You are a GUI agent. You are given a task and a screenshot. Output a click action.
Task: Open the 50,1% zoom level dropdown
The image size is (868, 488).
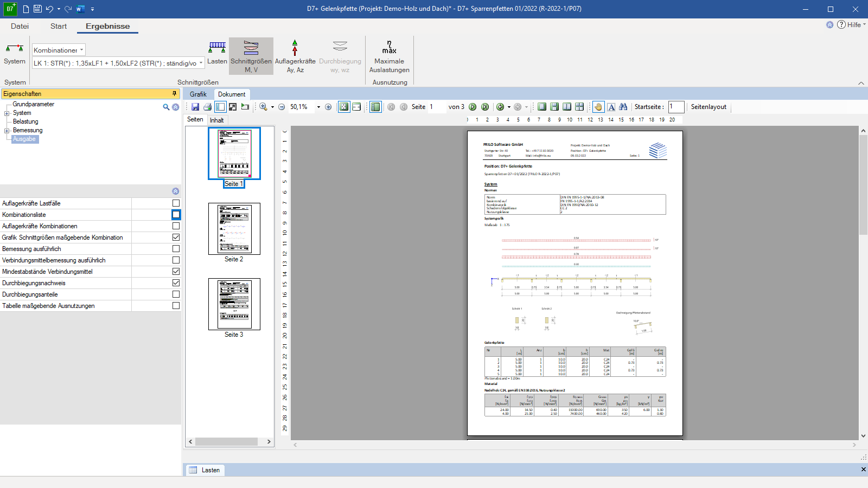point(318,107)
